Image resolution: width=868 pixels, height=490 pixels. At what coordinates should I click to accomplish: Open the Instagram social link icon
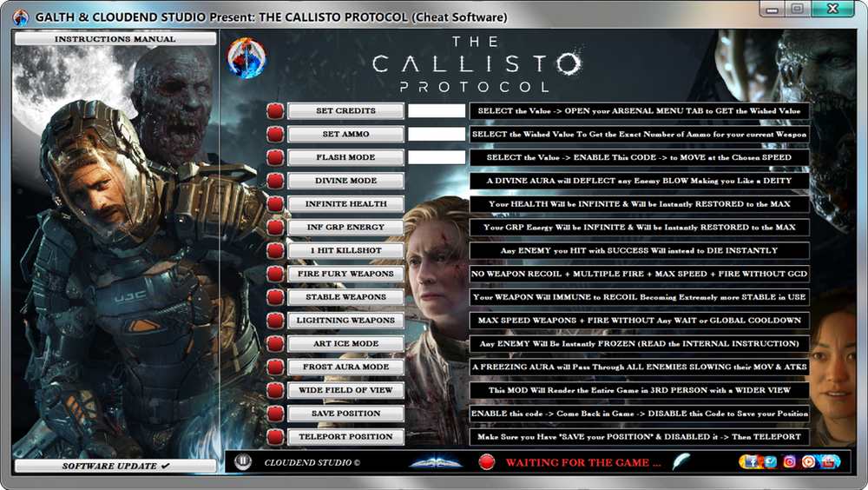pos(789,461)
